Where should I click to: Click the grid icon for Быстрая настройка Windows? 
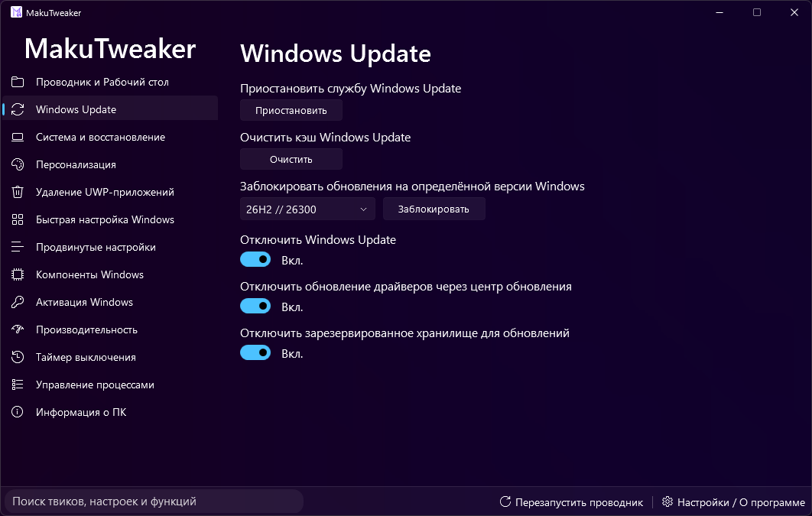pos(18,219)
